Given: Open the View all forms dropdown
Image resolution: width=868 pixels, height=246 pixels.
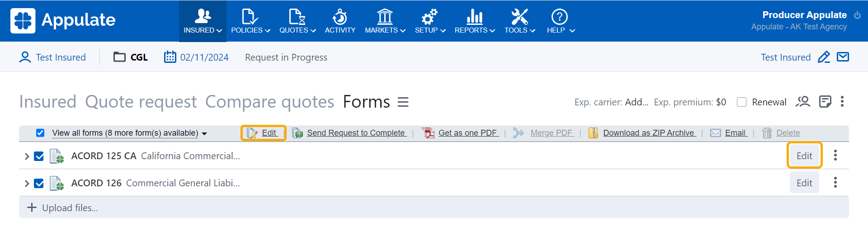Looking at the screenshot, I should point(129,133).
